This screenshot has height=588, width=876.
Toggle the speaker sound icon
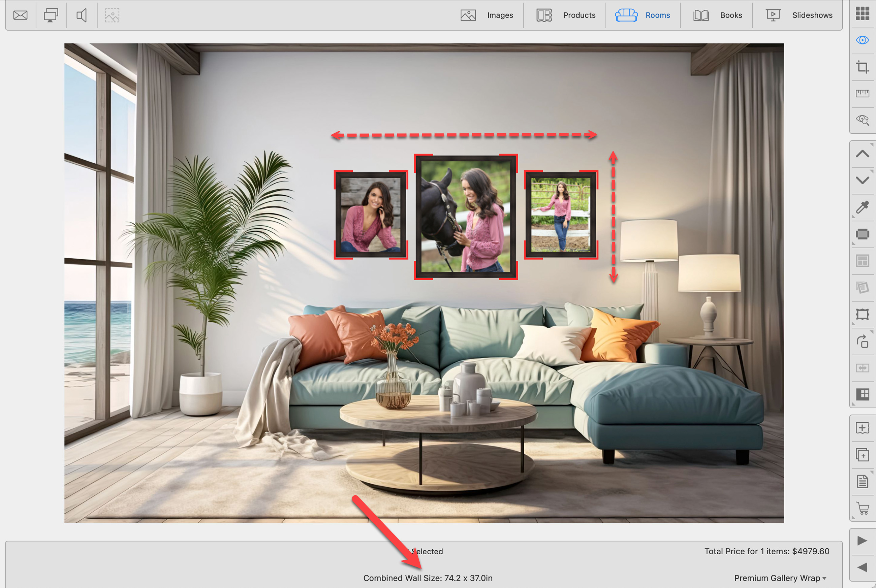click(x=82, y=15)
